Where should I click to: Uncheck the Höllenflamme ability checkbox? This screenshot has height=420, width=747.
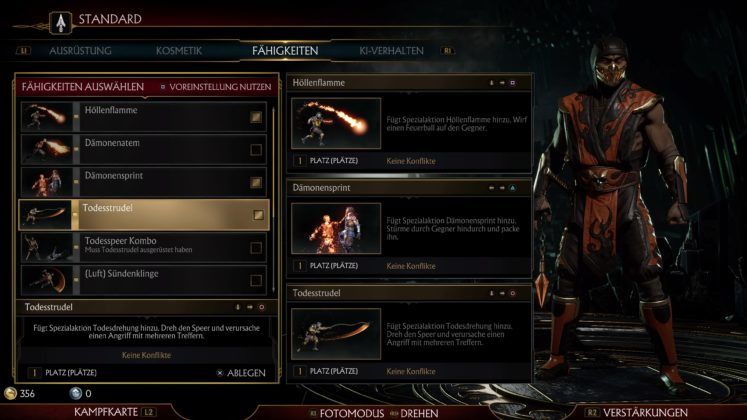(256, 117)
